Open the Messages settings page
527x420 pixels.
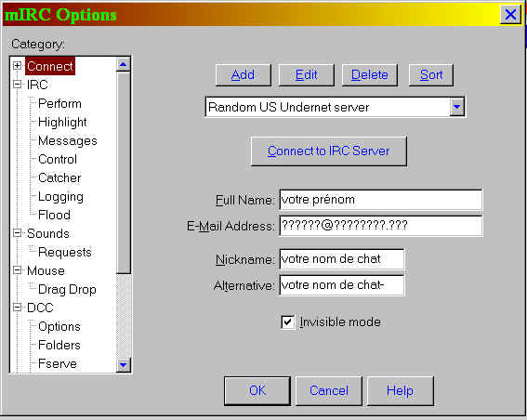[x=68, y=141]
